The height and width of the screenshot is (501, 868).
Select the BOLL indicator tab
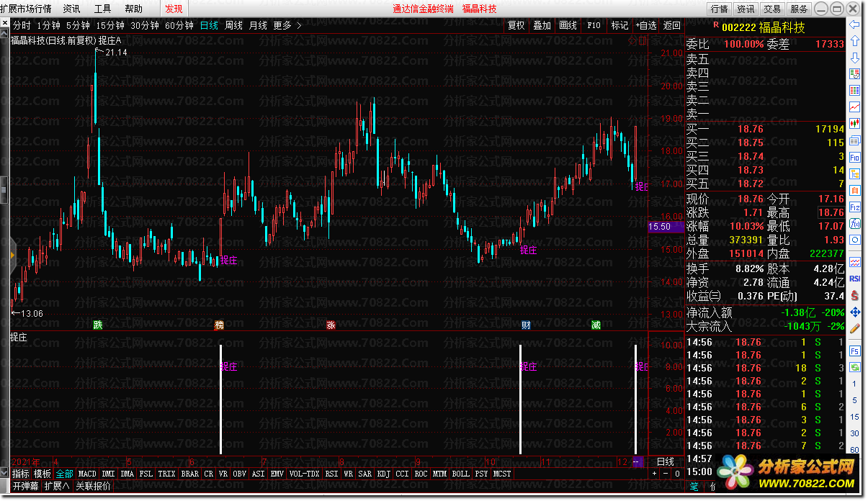pyautogui.click(x=460, y=474)
